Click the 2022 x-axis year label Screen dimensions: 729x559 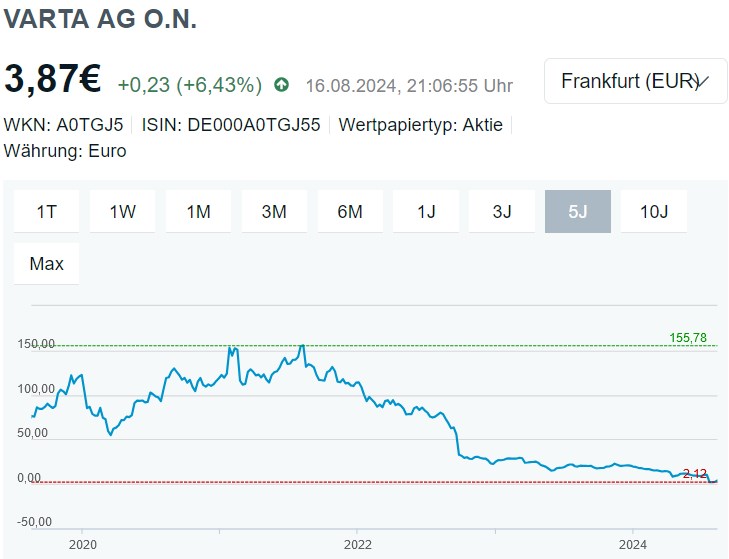point(357,545)
